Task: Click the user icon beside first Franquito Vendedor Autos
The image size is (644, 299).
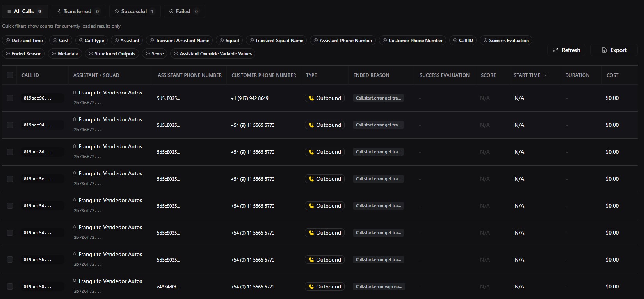Action: [x=75, y=93]
